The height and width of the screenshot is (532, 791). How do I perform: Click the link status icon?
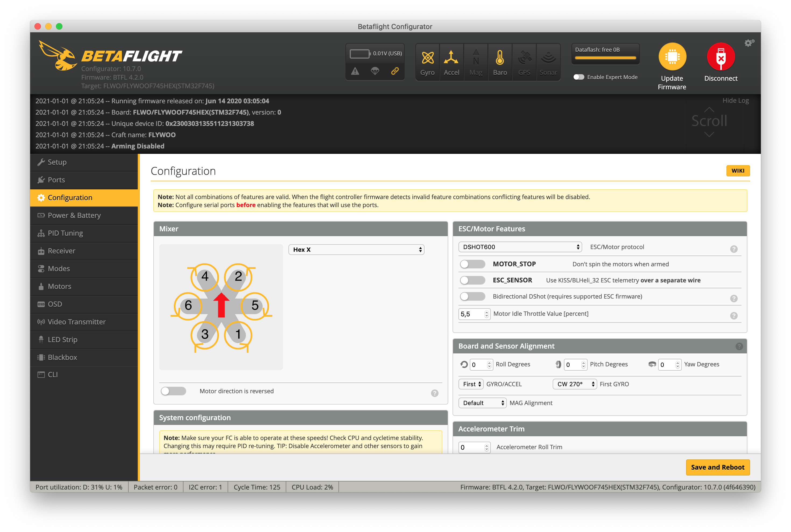(395, 71)
